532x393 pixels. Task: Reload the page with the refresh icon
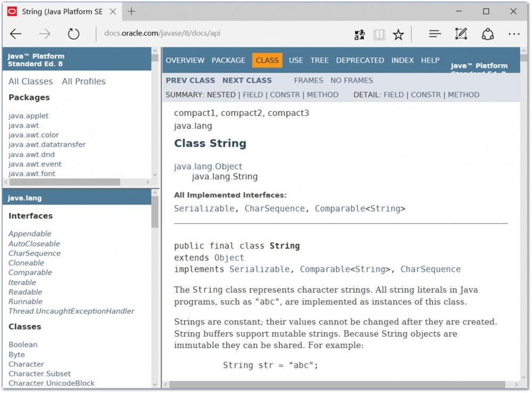(x=73, y=34)
